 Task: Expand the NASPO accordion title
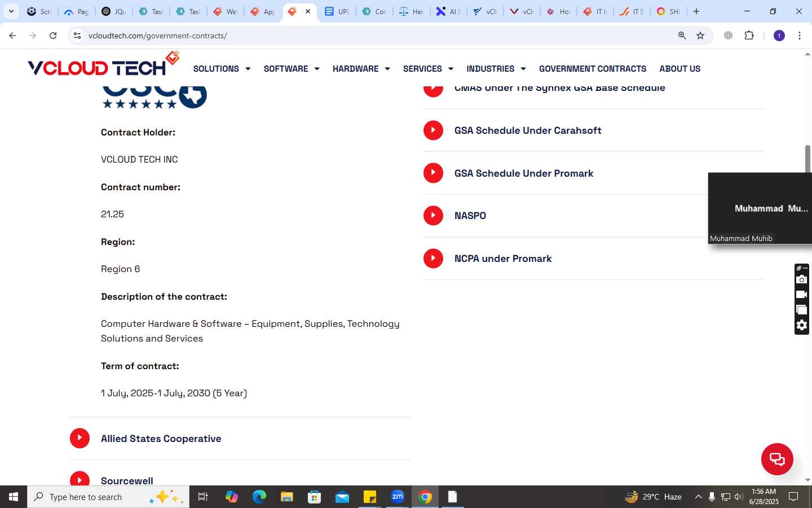point(470,216)
